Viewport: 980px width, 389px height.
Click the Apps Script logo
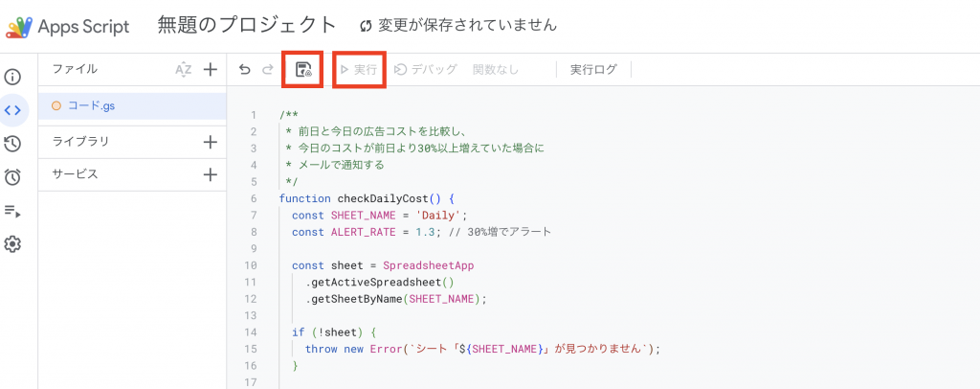pyautogui.click(x=19, y=26)
